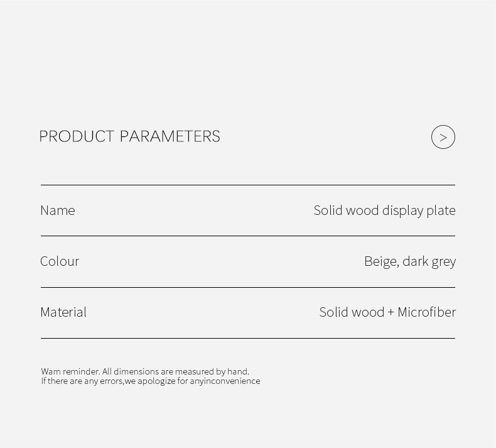Select the Name row label
The image size is (496, 448).
(x=57, y=210)
